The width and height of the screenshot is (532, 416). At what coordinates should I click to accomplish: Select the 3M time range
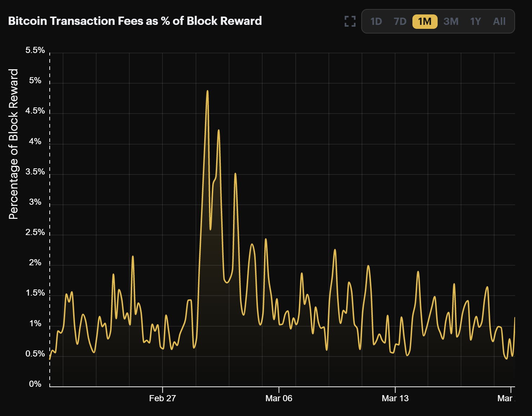coord(451,22)
